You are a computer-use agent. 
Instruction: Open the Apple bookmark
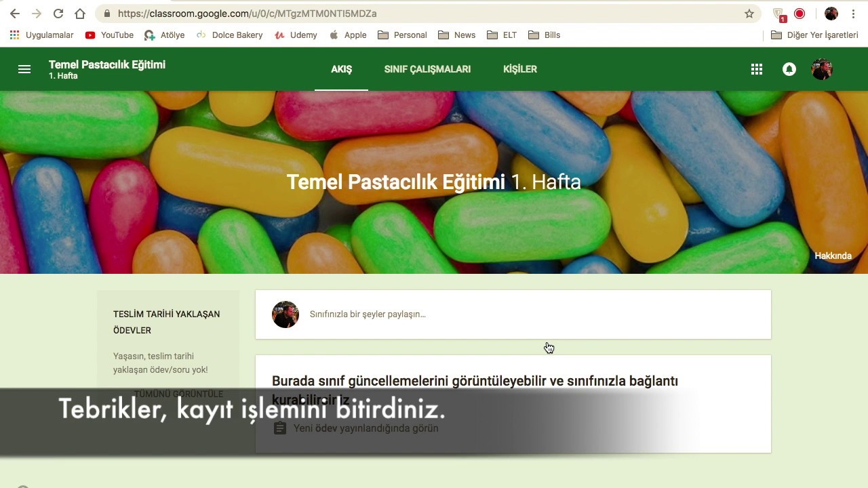(x=348, y=35)
